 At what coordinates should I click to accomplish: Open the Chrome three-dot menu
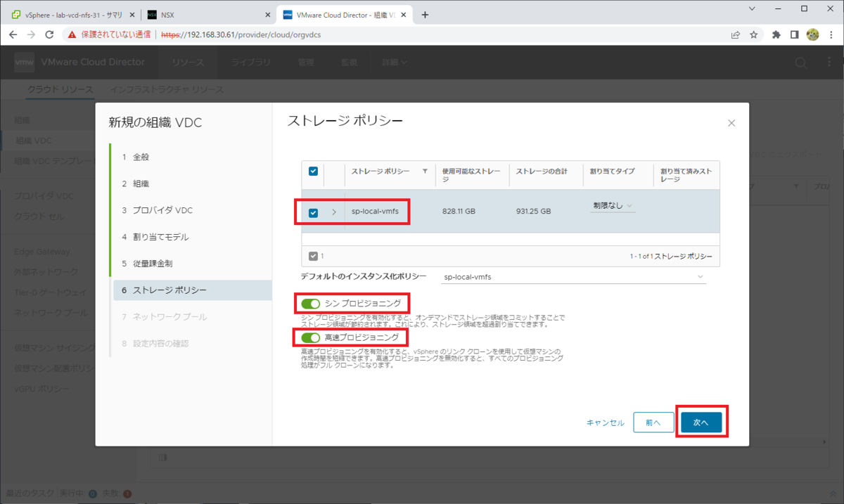pos(831,34)
